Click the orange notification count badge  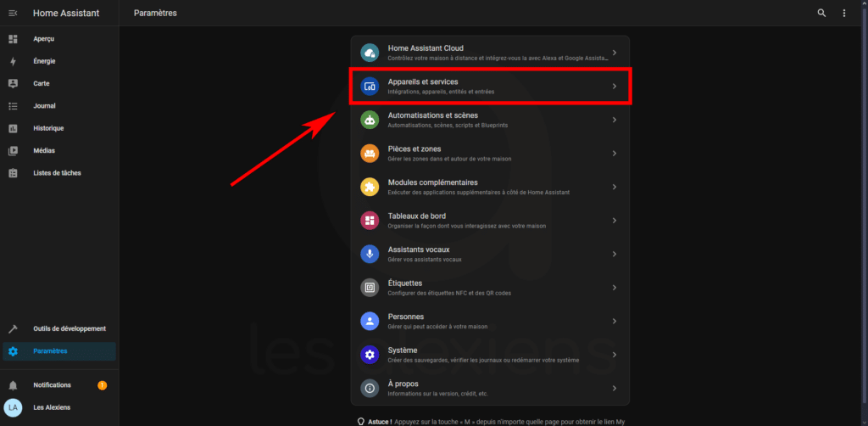coord(103,385)
